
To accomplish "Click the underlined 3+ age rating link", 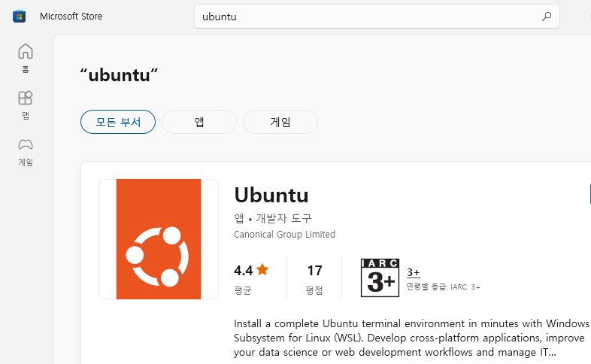I will [413, 272].
